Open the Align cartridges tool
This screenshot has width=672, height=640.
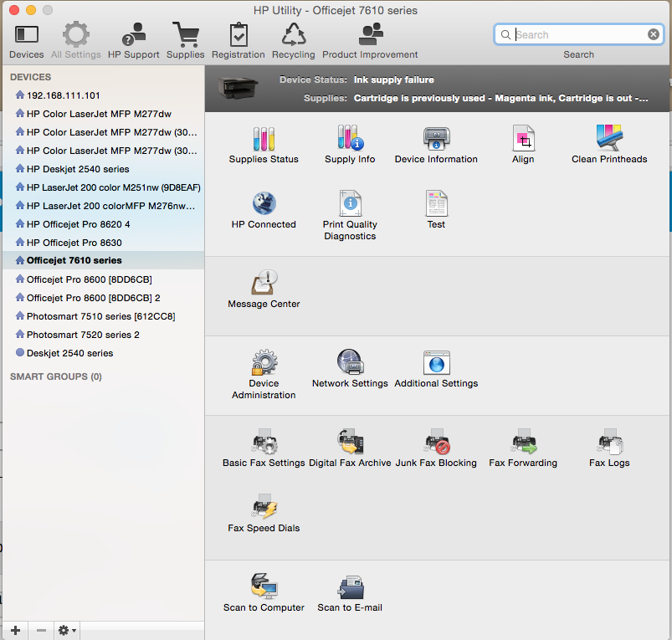[523, 139]
